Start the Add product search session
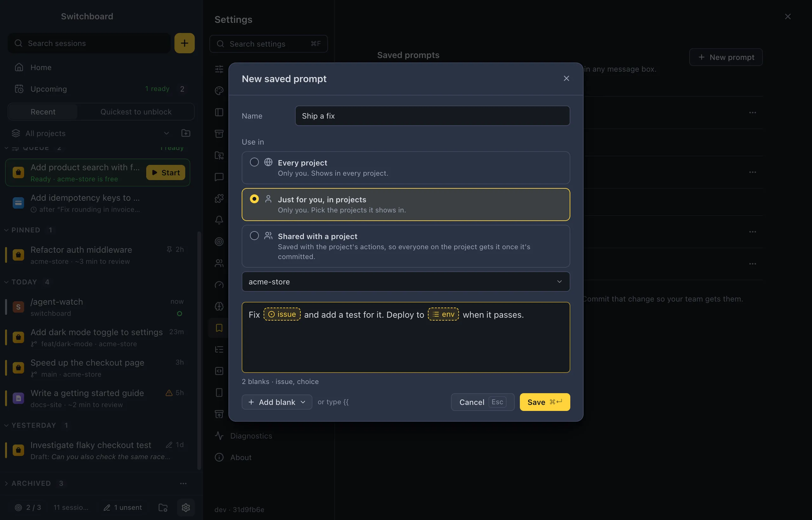The height and width of the screenshot is (520, 812). point(166,172)
